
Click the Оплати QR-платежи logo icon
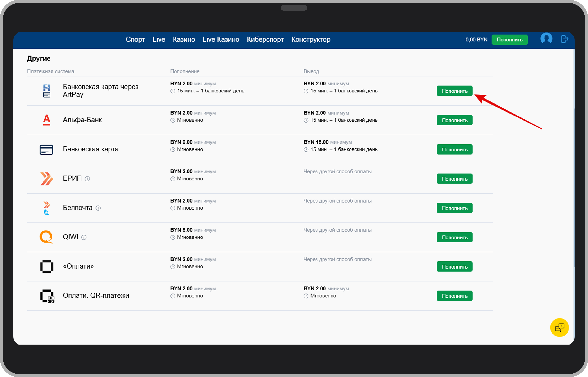click(x=47, y=296)
